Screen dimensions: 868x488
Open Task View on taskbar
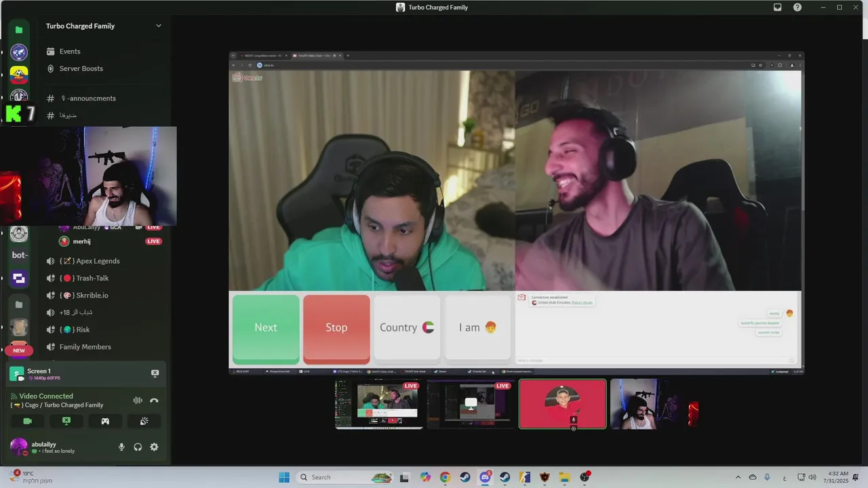point(404,477)
